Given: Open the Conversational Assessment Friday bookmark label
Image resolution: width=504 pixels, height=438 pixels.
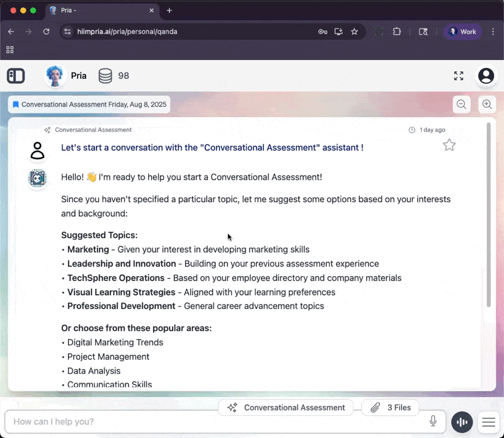Looking at the screenshot, I should click(x=89, y=105).
